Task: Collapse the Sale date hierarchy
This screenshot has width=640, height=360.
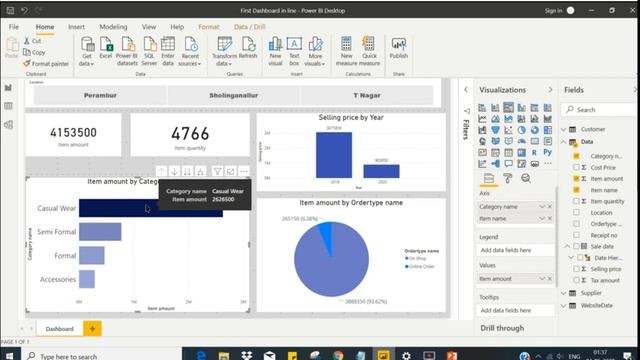Action: pos(567,247)
